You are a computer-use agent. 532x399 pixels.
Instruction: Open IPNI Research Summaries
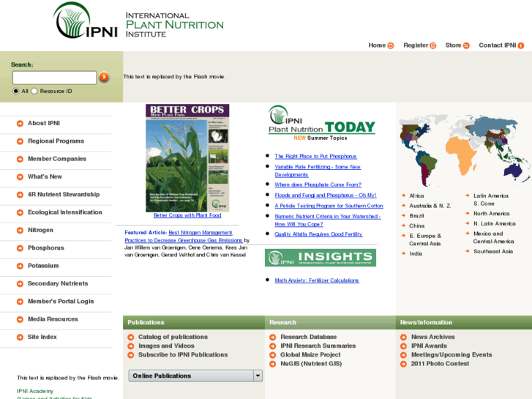tap(318, 346)
